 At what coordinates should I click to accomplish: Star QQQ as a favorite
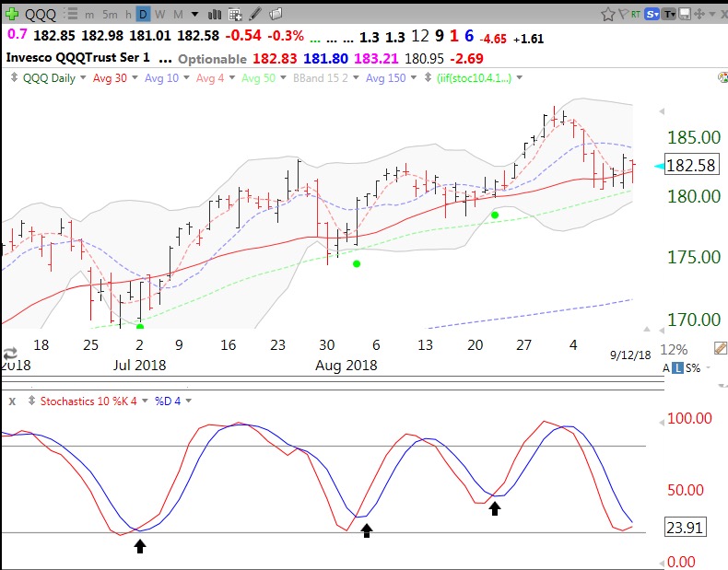[x=608, y=15]
